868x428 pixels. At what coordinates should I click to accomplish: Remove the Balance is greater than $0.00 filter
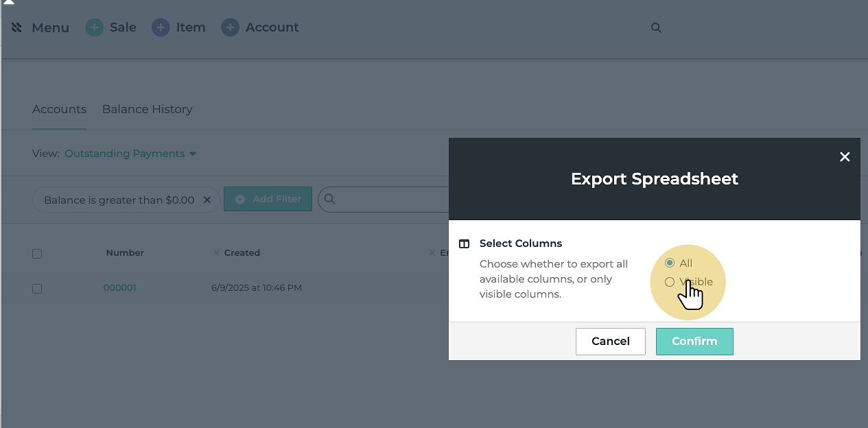pos(207,200)
